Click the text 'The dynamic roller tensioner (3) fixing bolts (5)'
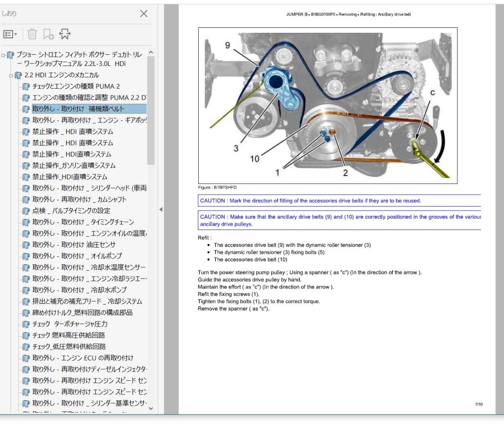Viewport: 504px width, 424px height. pyautogui.click(x=269, y=253)
